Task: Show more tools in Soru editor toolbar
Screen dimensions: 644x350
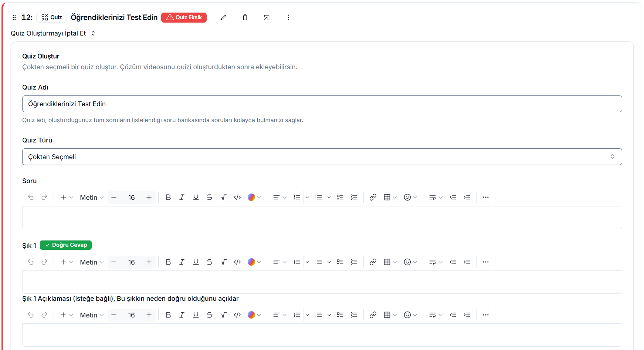Action: (486, 197)
